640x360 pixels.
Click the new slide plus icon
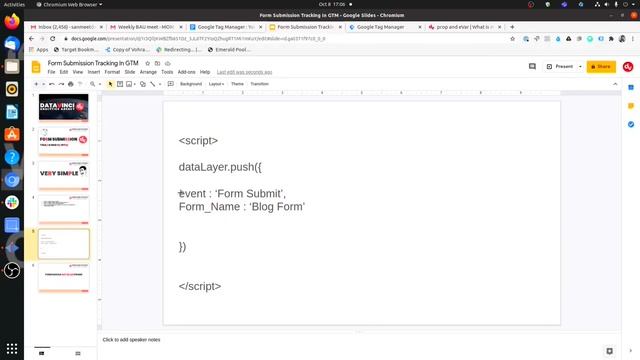pyautogui.click(x=36, y=84)
